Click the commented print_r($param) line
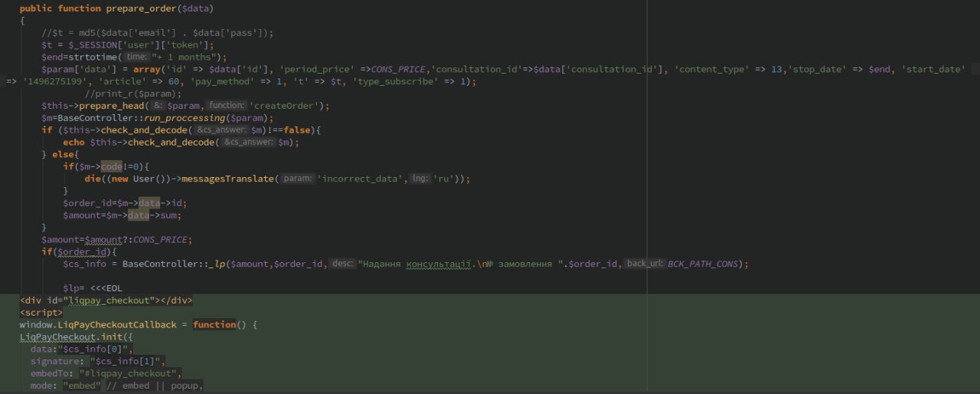The image size is (980, 394). 133,94
